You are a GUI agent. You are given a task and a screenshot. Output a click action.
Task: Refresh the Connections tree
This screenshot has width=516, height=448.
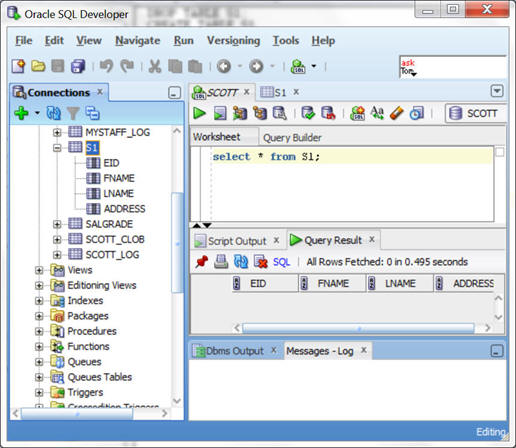pos(53,113)
